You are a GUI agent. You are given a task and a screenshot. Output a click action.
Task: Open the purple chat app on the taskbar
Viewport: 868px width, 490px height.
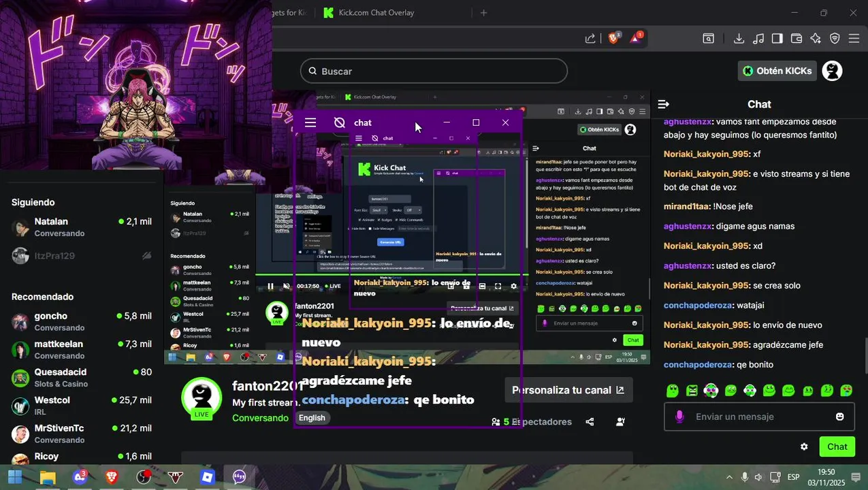pyautogui.click(x=239, y=477)
